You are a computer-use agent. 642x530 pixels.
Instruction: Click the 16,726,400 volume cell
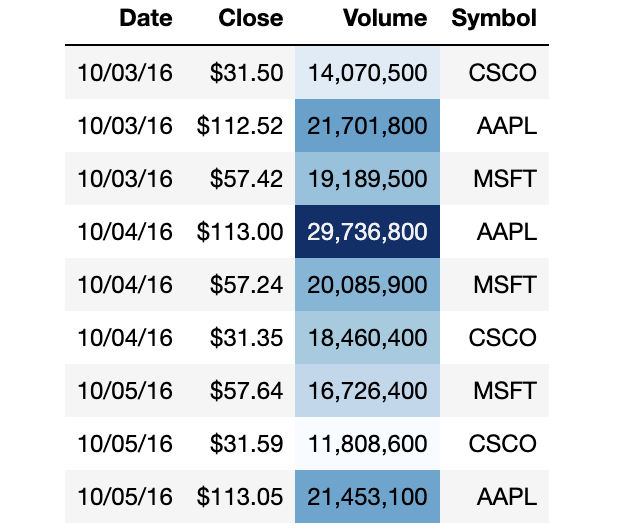tap(368, 391)
